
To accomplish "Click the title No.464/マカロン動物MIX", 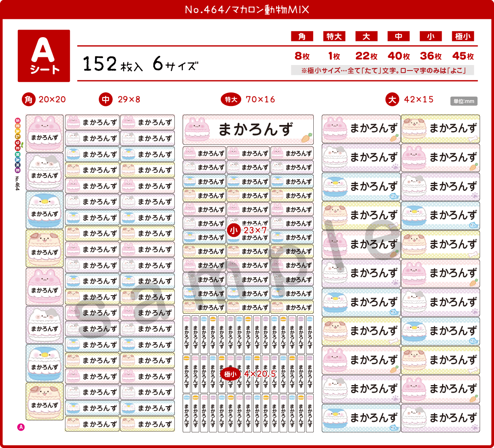I will tap(247, 10).
